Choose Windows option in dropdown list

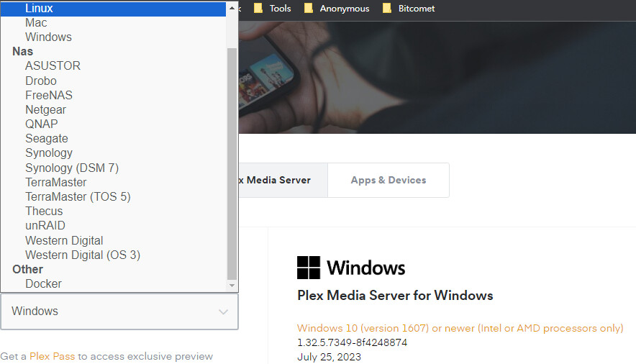113,37
